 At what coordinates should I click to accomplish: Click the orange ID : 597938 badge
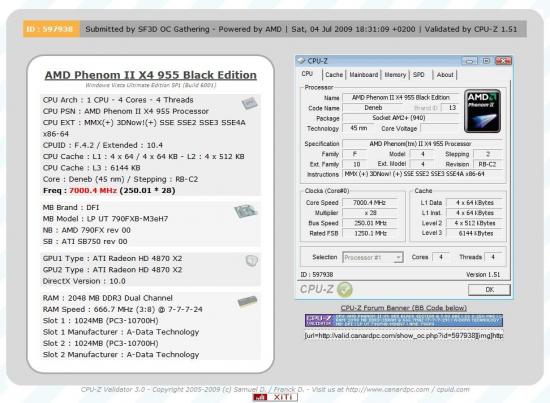tap(51, 29)
